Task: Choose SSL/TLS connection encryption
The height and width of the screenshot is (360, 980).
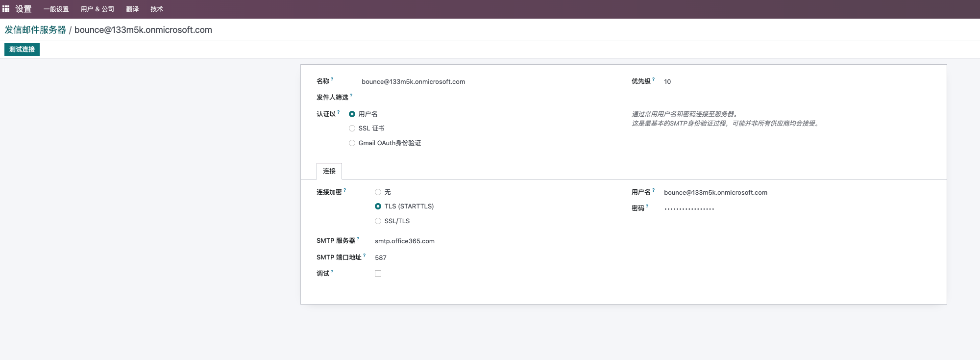Action: click(x=378, y=221)
